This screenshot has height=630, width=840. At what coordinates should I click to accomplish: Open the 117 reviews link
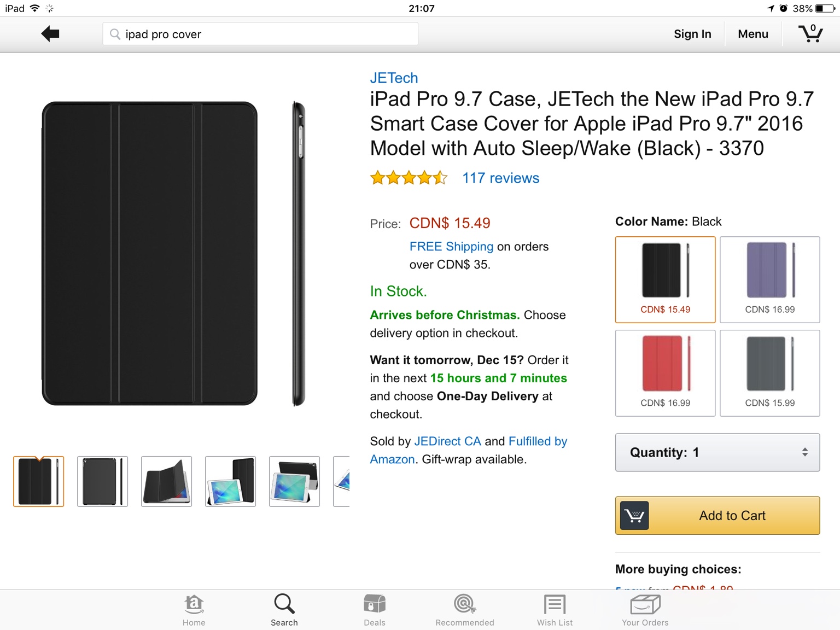click(x=501, y=178)
